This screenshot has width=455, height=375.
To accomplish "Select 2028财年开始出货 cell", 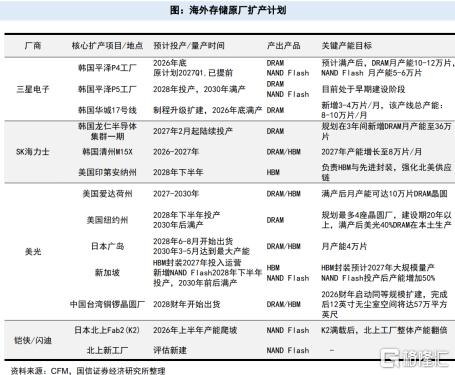I will [x=187, y=304].
